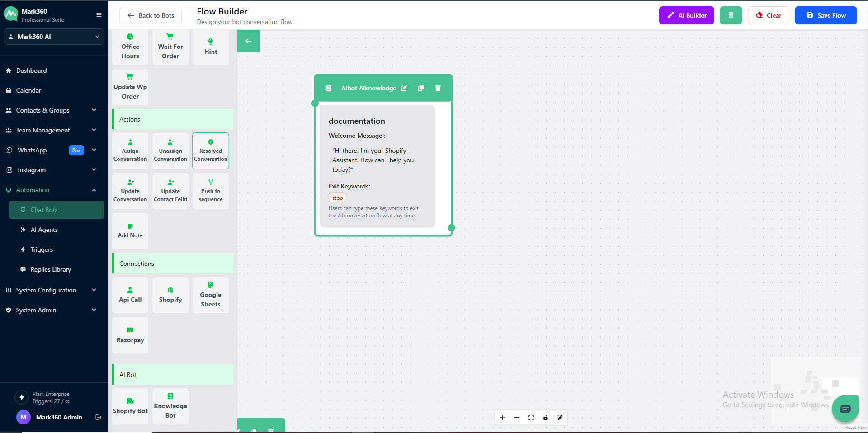
Task: Choose the Knowledge Bot block
Action: pos(170,406)
